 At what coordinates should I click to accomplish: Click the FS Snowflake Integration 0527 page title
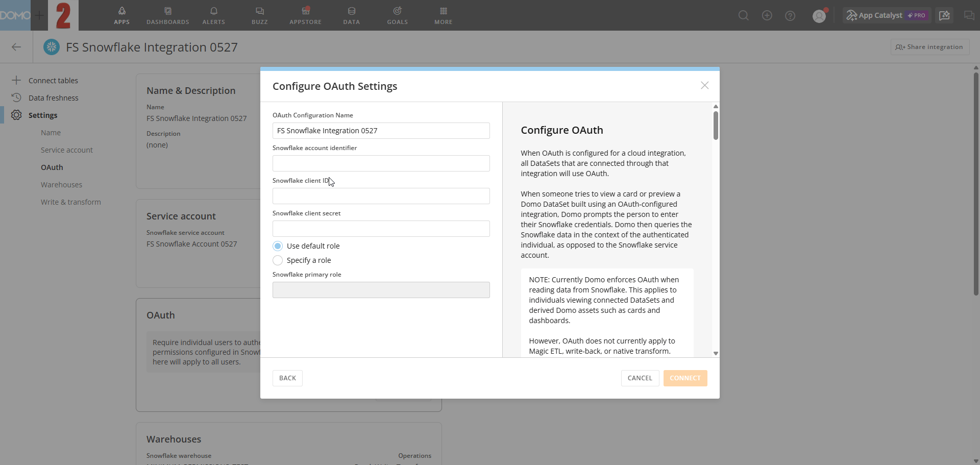click(x=152, y=47)
